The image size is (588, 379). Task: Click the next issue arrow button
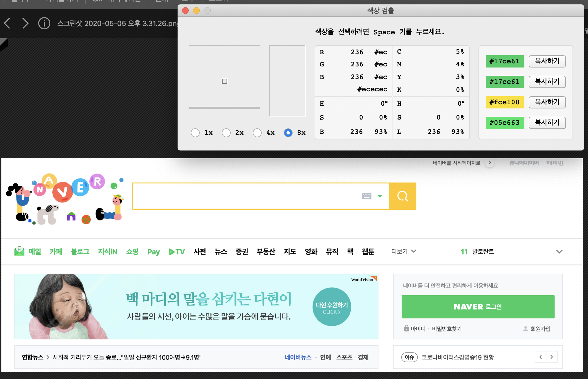[x=552, y=357]
